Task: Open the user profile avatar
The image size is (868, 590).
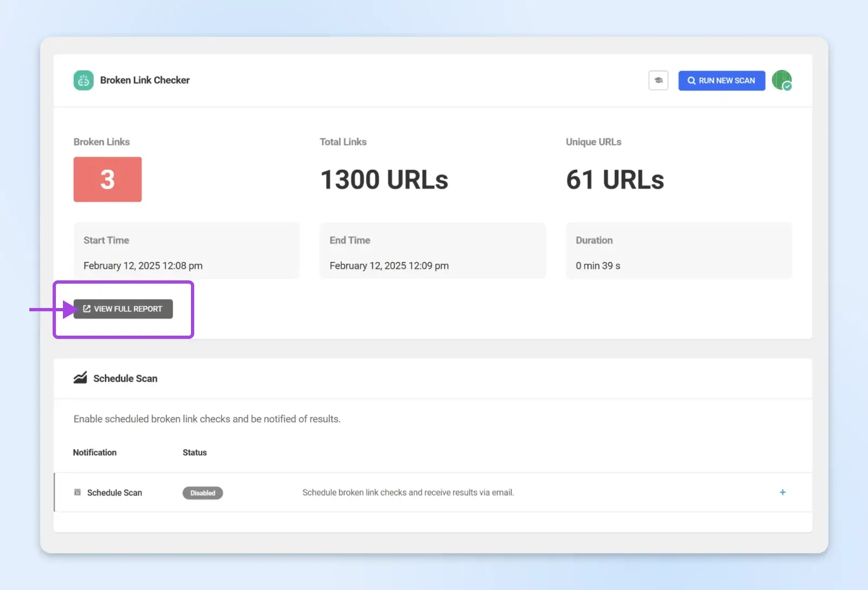Action: (x=780, y=79)
